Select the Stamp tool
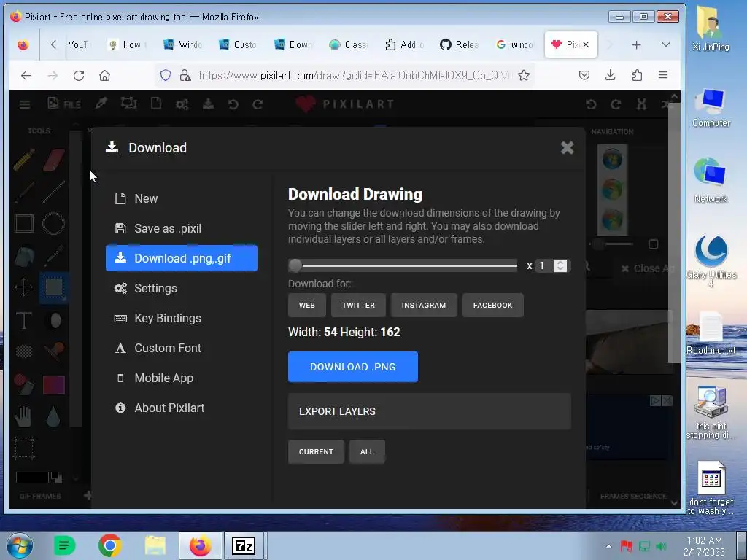Viewport: 747px width, 560px height. pos(54,351)
